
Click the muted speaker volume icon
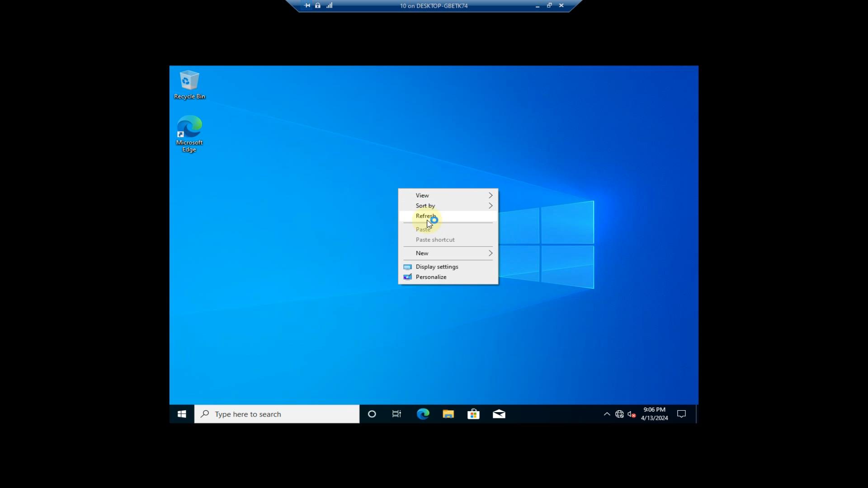point(632,414)
